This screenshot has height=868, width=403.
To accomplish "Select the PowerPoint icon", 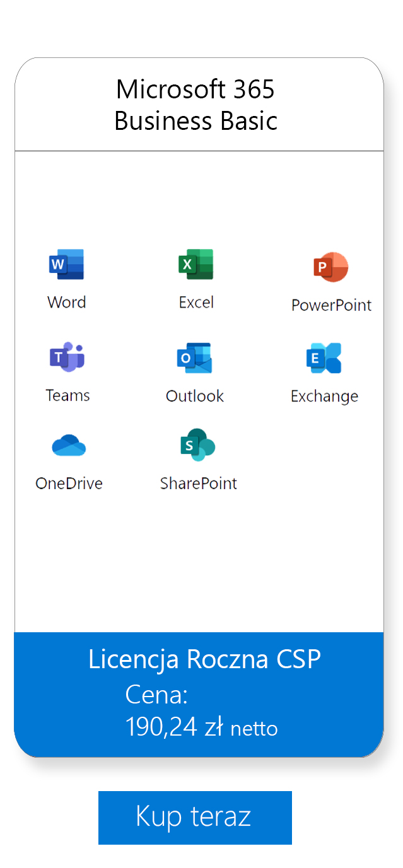I will coord(330,267).
